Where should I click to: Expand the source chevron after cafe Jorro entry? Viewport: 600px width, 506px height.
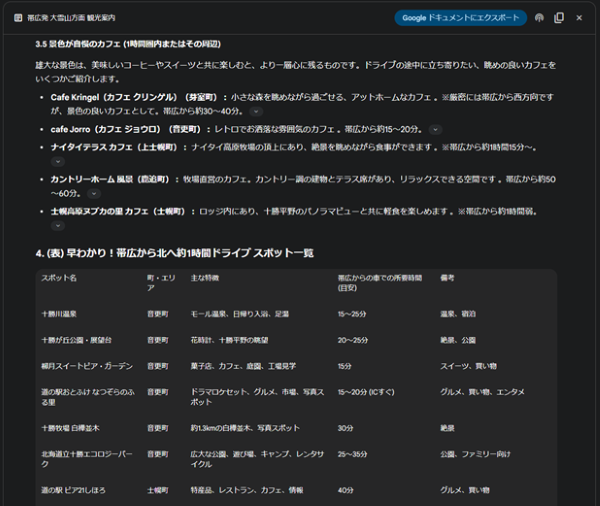[435, 129]
